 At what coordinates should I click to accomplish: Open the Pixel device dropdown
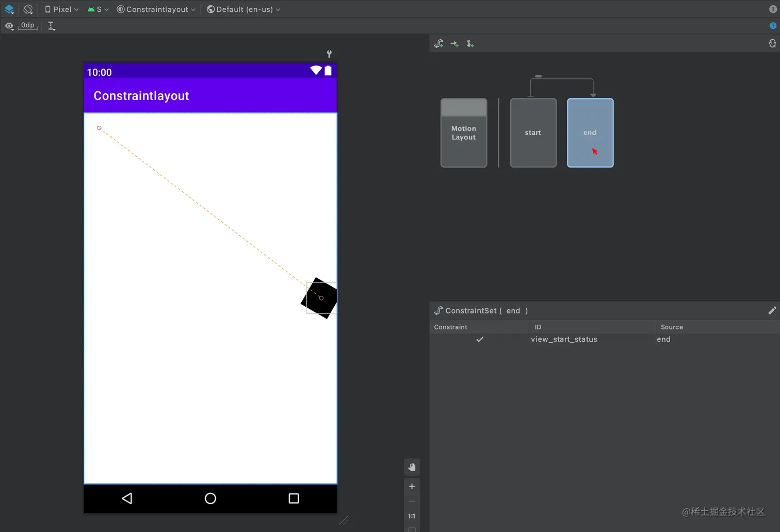62,9
